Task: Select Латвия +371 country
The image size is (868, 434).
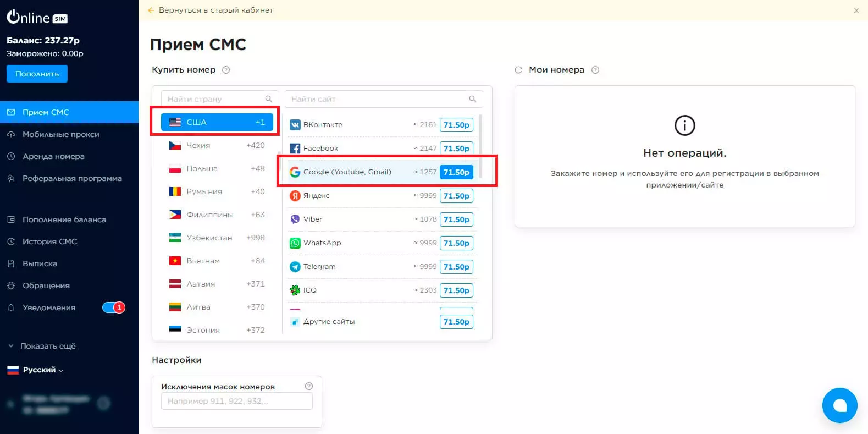Action: point(217,284)
